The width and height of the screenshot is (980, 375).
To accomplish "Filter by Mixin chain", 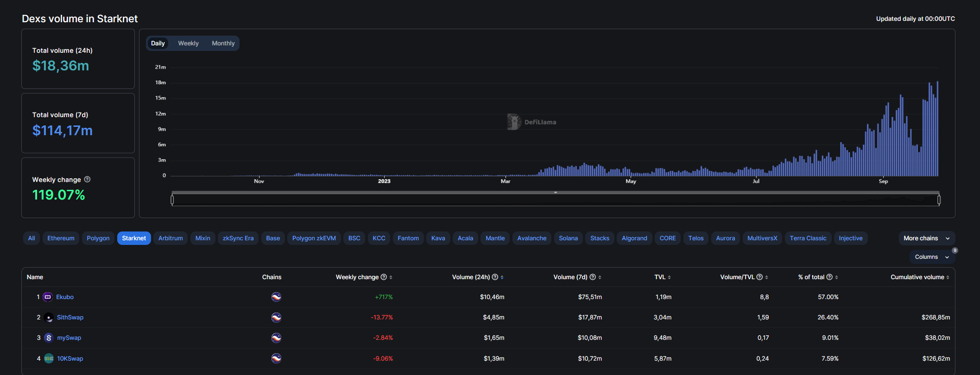I will click(203, 238).
